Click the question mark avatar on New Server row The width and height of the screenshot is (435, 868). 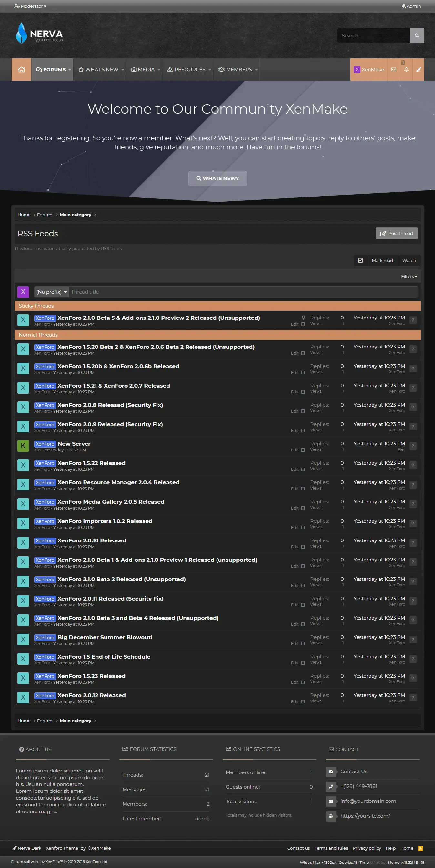point(413,446)
